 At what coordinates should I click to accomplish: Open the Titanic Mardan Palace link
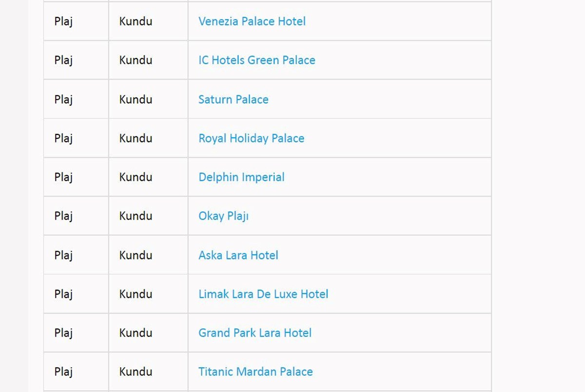[x=255, y=372]
